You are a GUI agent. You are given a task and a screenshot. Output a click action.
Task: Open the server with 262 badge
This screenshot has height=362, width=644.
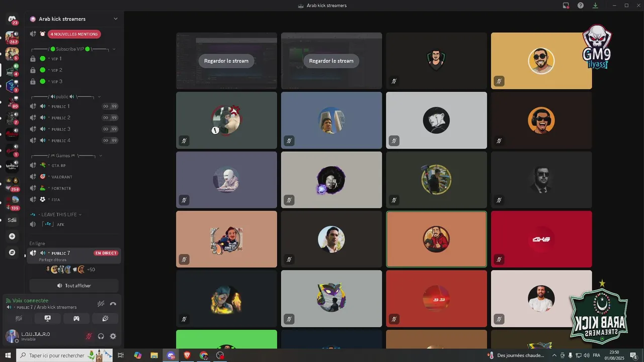click(x=12, y=37)
